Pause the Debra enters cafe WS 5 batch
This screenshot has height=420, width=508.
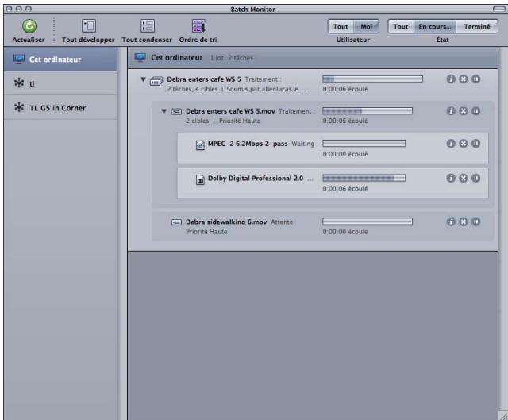click(x=476, y=79)
